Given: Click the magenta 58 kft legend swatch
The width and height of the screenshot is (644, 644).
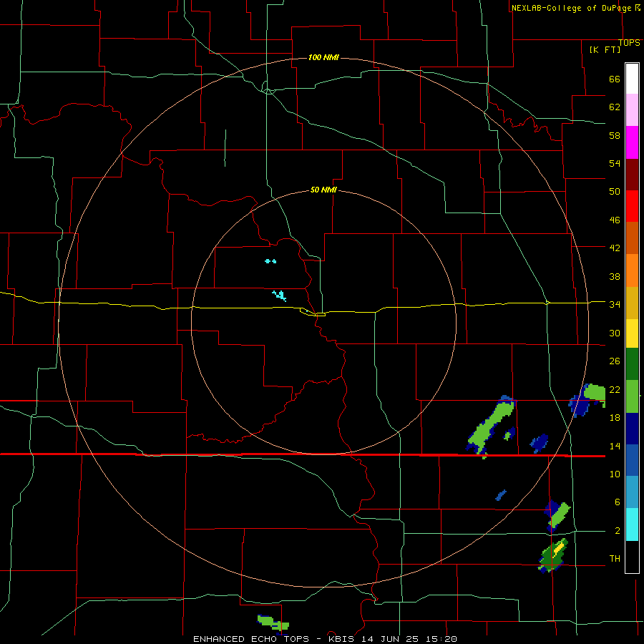Looking at the screenshot, I should [632, 142].
